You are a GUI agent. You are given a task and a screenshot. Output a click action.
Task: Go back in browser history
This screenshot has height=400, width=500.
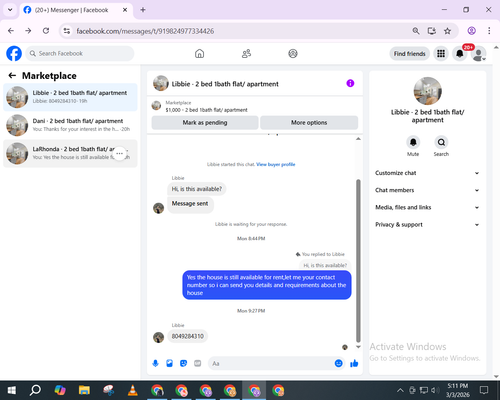[x=11, y=31]
